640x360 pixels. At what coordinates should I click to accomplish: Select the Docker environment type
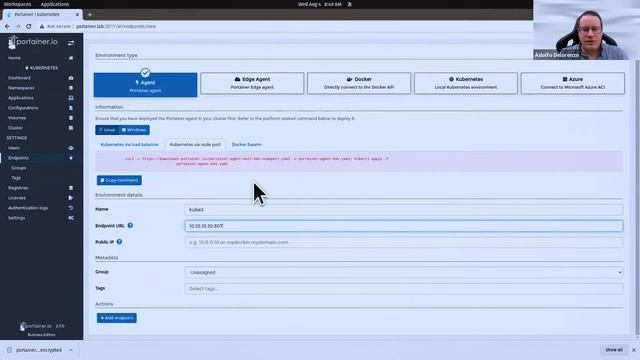pyautogui.click(x=359, y=83)
